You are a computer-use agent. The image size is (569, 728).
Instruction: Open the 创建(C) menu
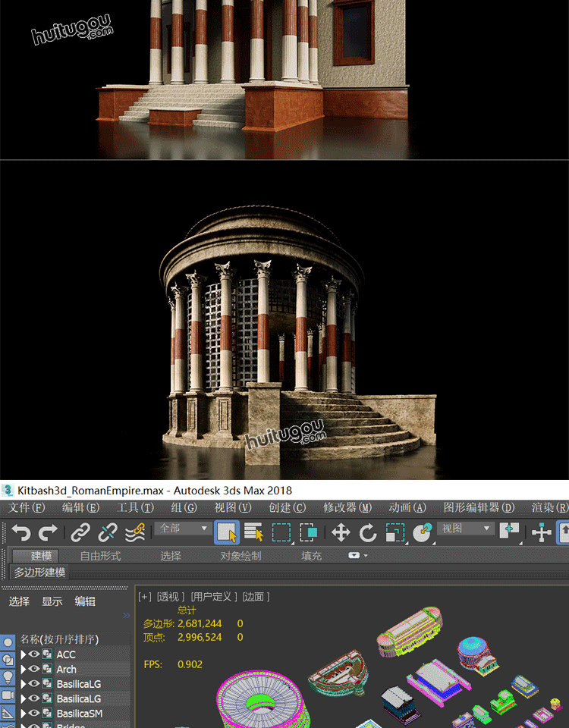[x=287, y=507]
